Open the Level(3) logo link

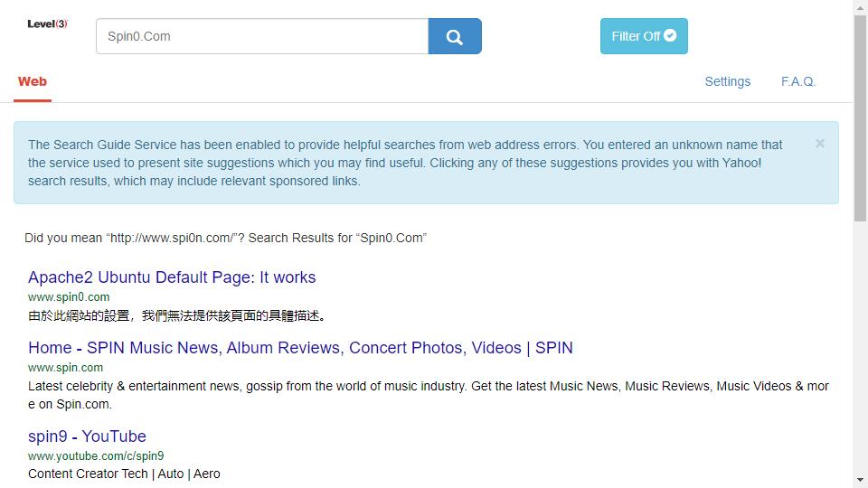pos(47,23)
